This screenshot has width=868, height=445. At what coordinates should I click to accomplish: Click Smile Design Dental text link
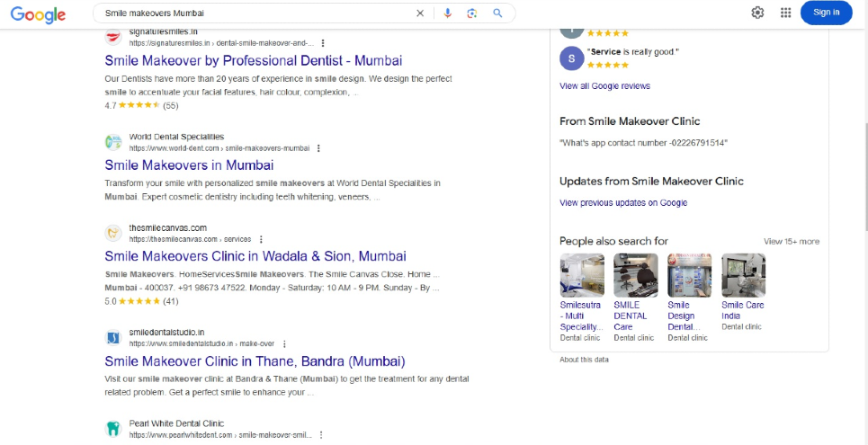[685, 316]
